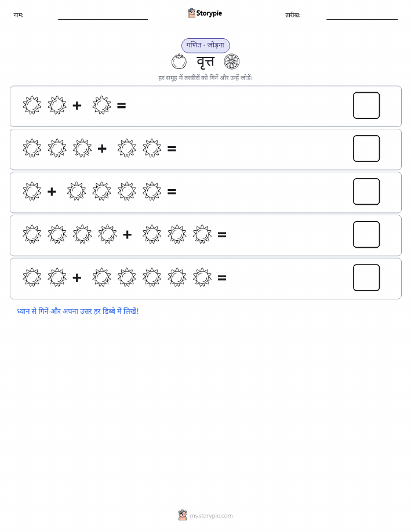Click the wheel icon beside the title

pyautogui.click(x=232, y=61)
